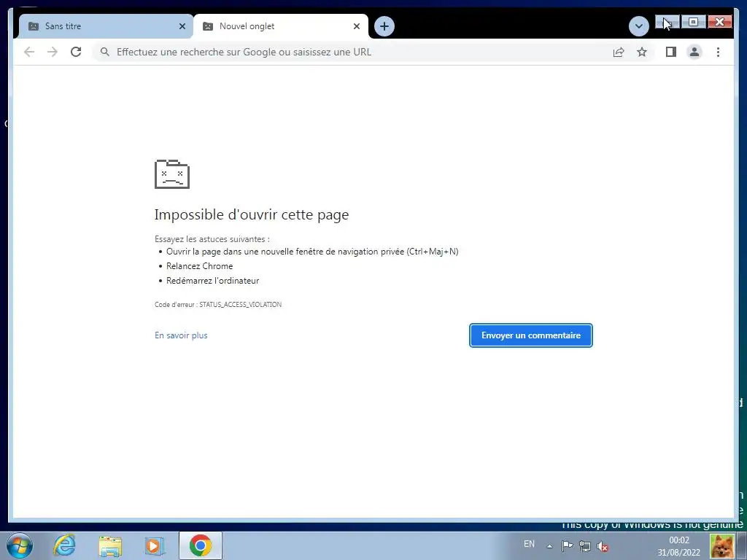Select the STATUS_ACCESS_VIOLATION error code text
The image size is (747, 560).
[x=240, y=304]
